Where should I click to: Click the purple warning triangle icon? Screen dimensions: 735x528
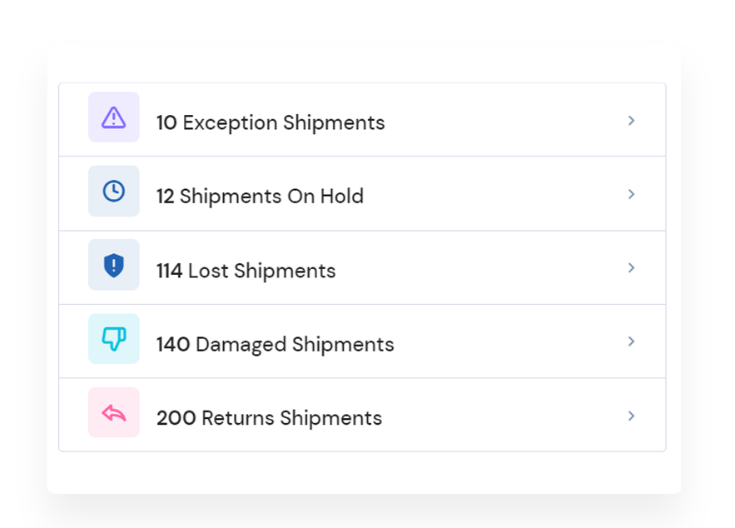114,117
